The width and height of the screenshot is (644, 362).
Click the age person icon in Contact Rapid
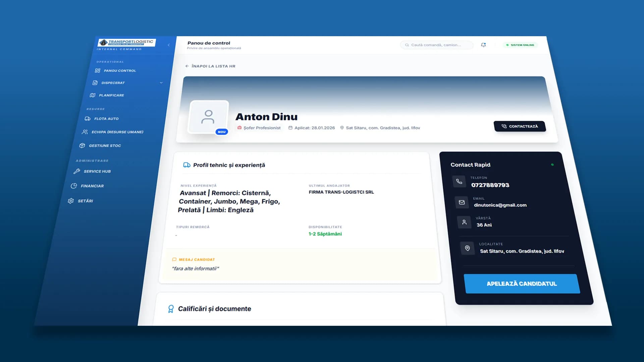click(x=464, y=222)
